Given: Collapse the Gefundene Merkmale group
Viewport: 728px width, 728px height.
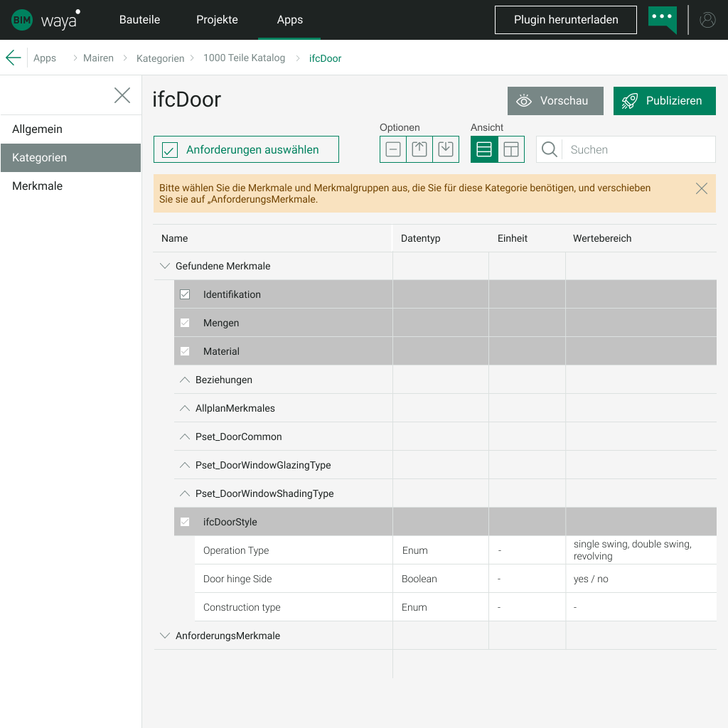Looking at the screenshot, I should click(165, 266).
